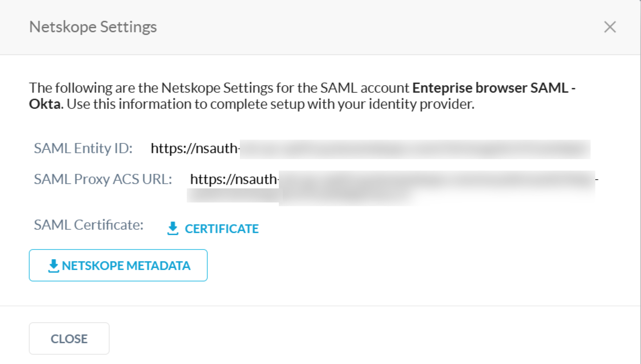Image resolution: width=641 pixels, height=364 pixels.
Task: Click the download arrow icon beside CERTIFICATE
Action: click(173, 229)
